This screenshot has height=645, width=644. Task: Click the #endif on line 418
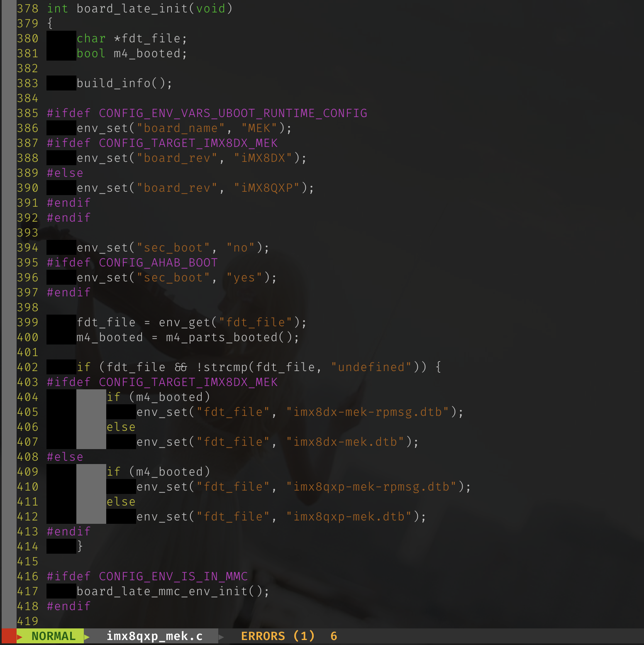click(x=68, y=606)
